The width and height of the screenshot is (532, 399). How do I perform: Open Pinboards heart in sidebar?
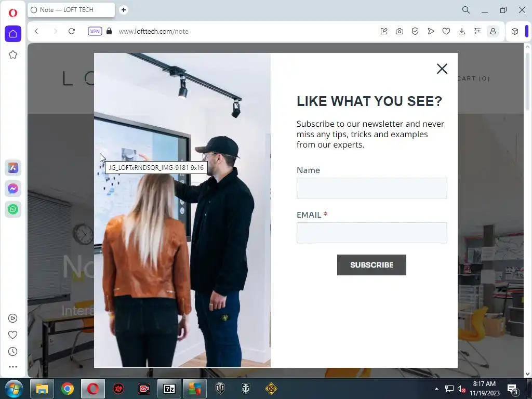tap(12, 335)
